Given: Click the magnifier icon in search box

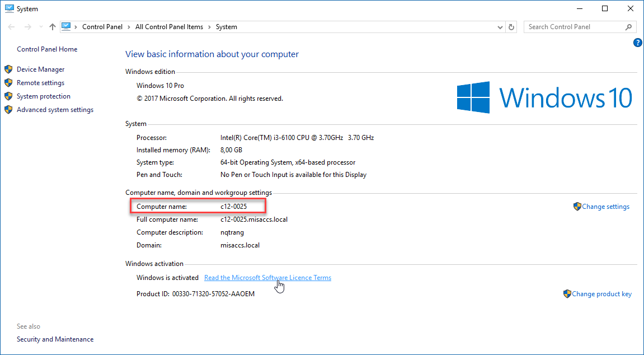Looking at the screenshot, I should [628, 27].
